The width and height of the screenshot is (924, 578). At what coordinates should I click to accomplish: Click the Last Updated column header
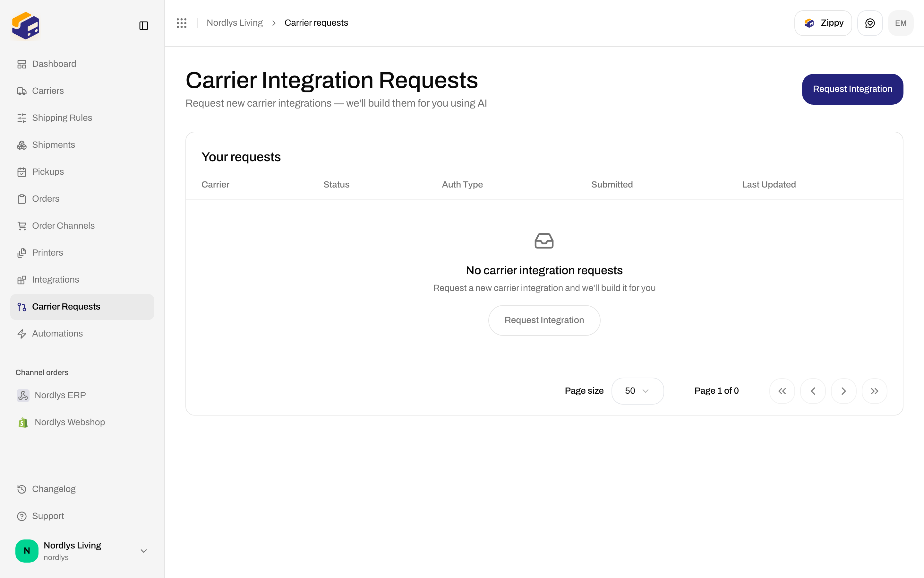point(769,185)
